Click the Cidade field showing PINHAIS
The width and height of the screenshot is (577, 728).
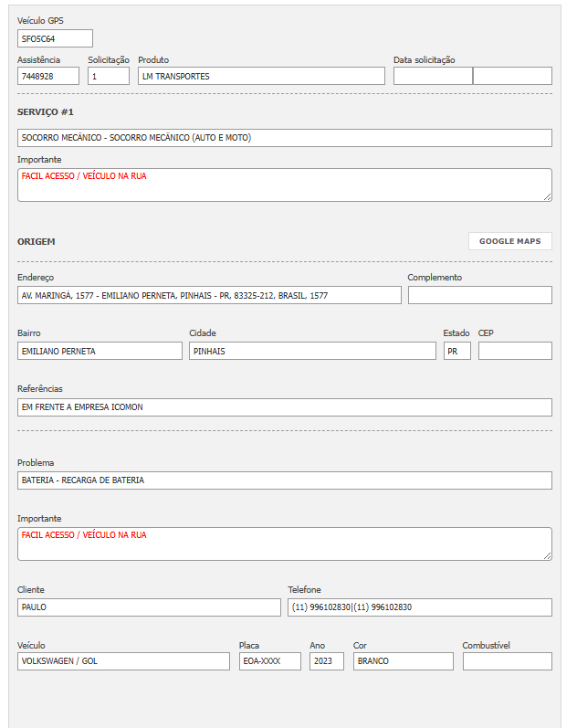312,351
